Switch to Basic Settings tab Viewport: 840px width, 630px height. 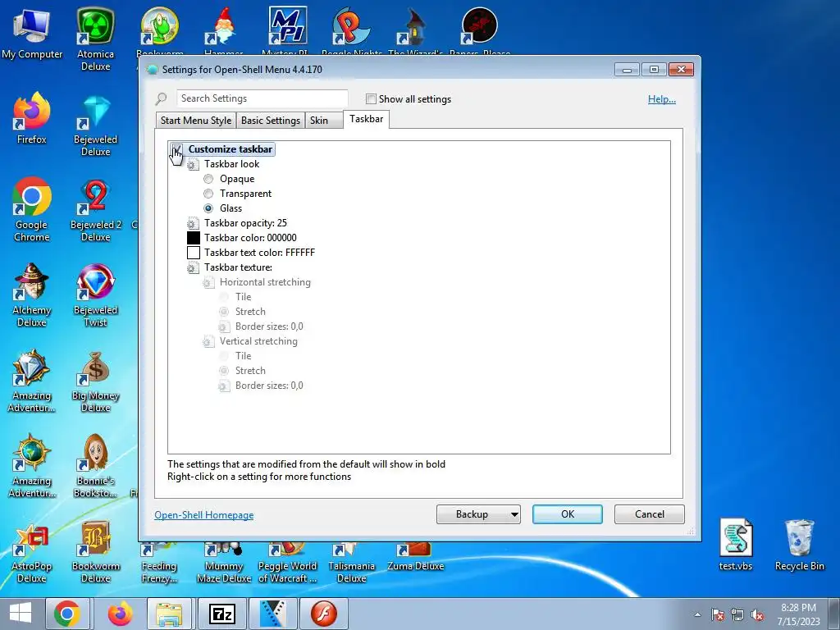pos(271,121)
